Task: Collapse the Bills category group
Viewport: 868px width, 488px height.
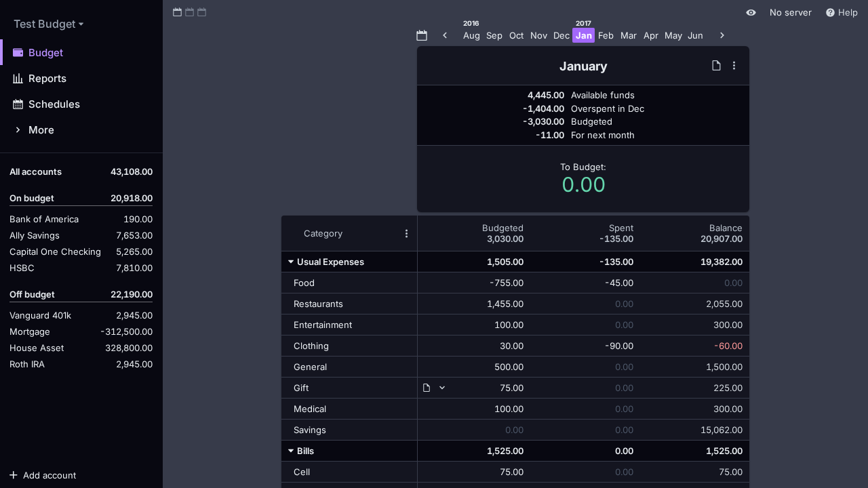Action: pos(291,451)
